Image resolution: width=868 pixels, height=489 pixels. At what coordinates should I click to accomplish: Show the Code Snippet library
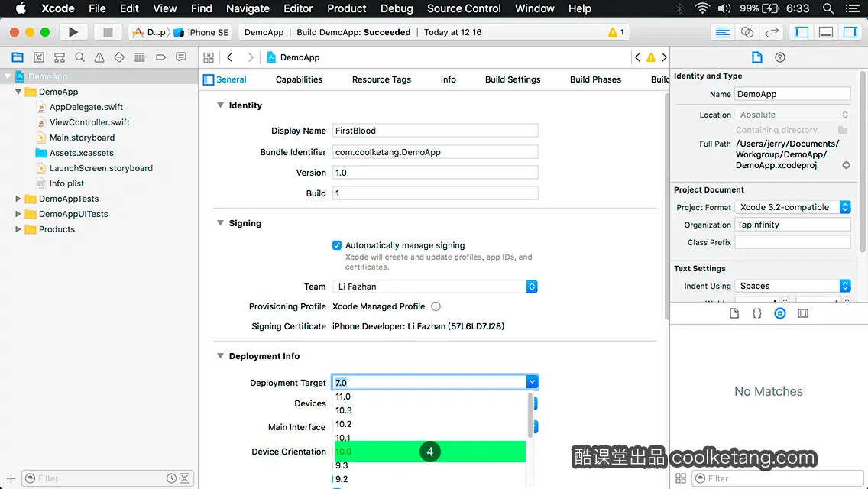(x=756, y=313)
